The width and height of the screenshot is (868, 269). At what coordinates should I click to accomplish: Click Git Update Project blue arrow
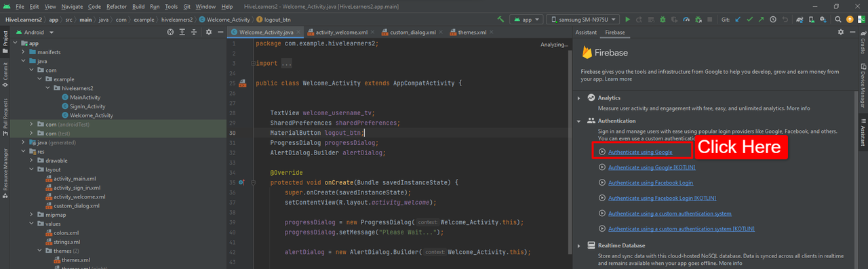click(738, 20)
